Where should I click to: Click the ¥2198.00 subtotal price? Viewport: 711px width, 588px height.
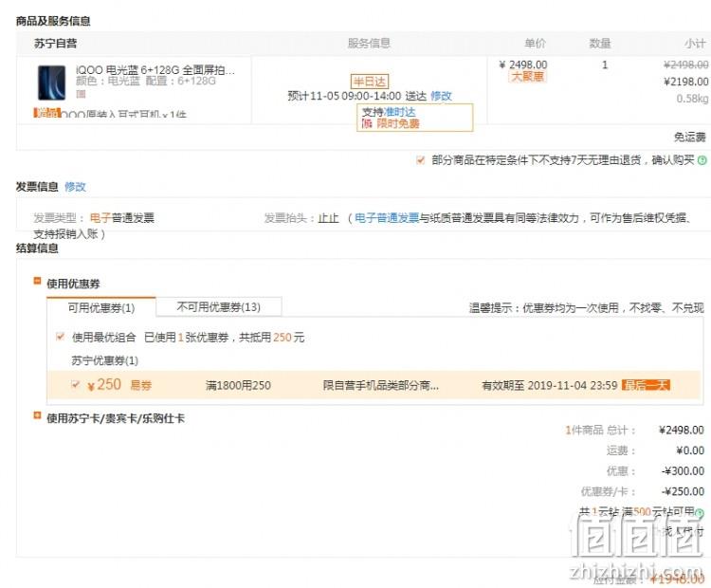tap(686, 82)
